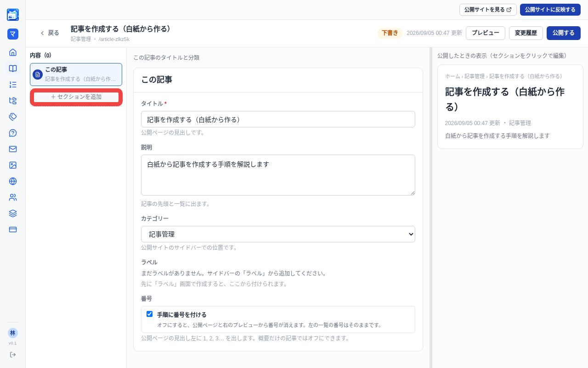Open the カテゴリー dropdown
This screenshot has width=588, height=368.
[x=278, y=234]
